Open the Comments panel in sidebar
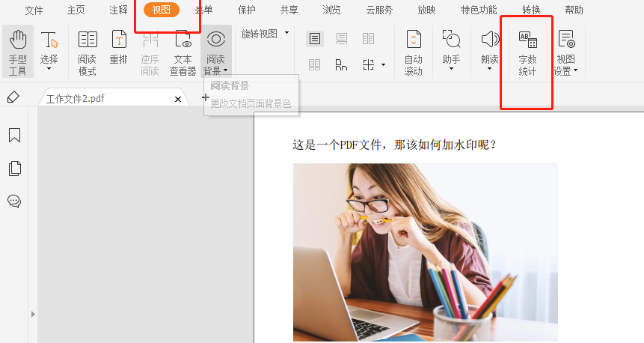Image resolution: width=644 pixels, height=343 pixels. click(x=14, y=201)
